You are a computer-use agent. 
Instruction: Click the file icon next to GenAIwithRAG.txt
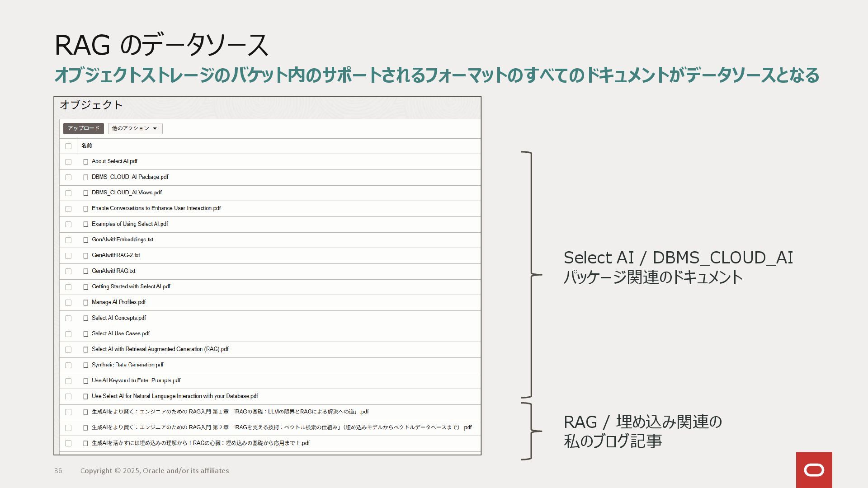(85, 271)
